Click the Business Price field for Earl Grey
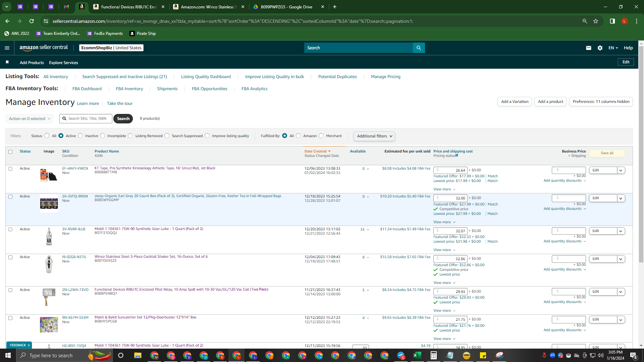This screenshot has height=362, width=644. 569,198
